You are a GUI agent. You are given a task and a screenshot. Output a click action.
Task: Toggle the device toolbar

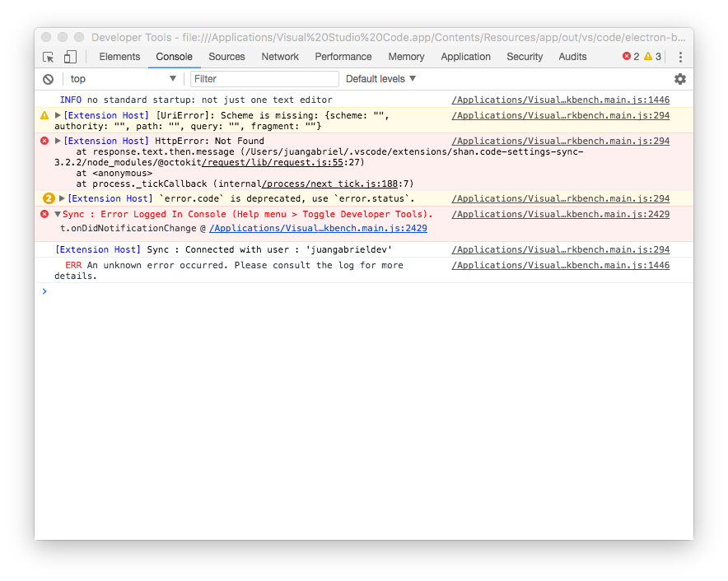pos(68,56)
